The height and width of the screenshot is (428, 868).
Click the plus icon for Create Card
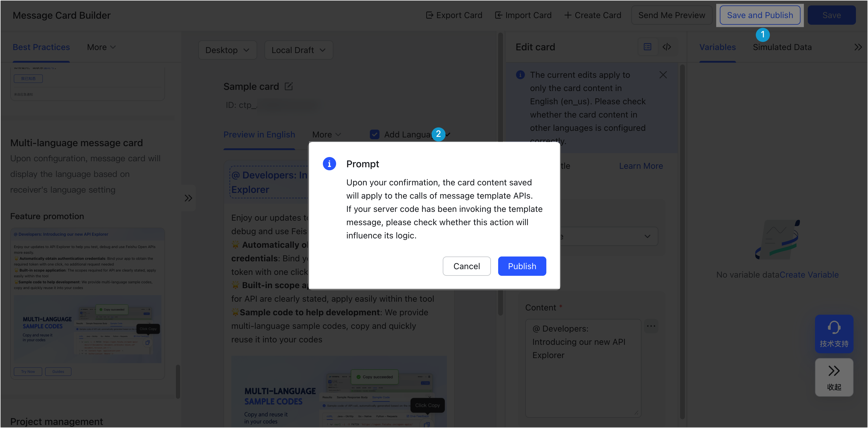tap(567, 15)
